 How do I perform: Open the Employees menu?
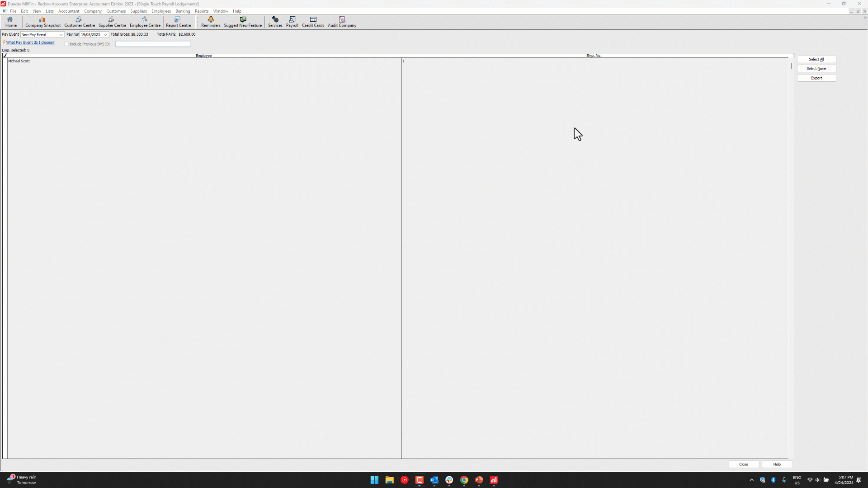tap(160, 11)
